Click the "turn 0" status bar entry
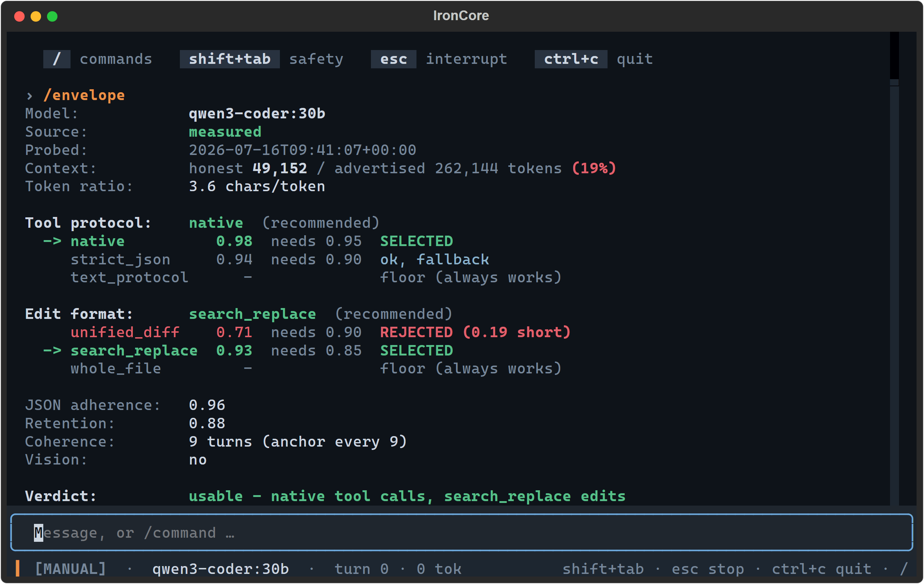Screen dimensions: 924x584 [362, 569]
